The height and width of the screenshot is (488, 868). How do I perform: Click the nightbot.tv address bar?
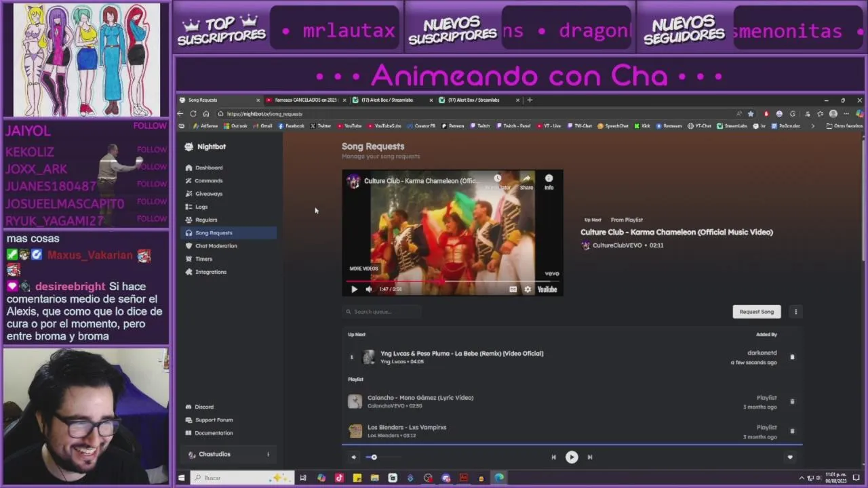point(475,114)
